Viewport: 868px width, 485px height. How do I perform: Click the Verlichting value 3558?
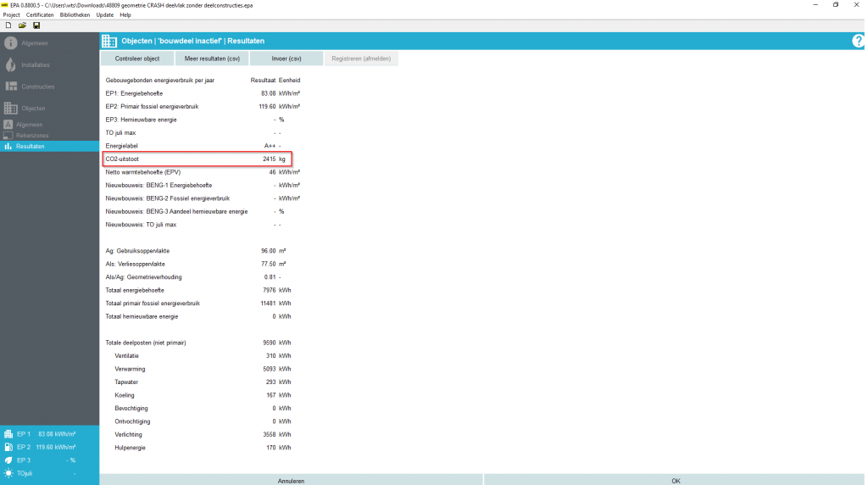(269, 435)
